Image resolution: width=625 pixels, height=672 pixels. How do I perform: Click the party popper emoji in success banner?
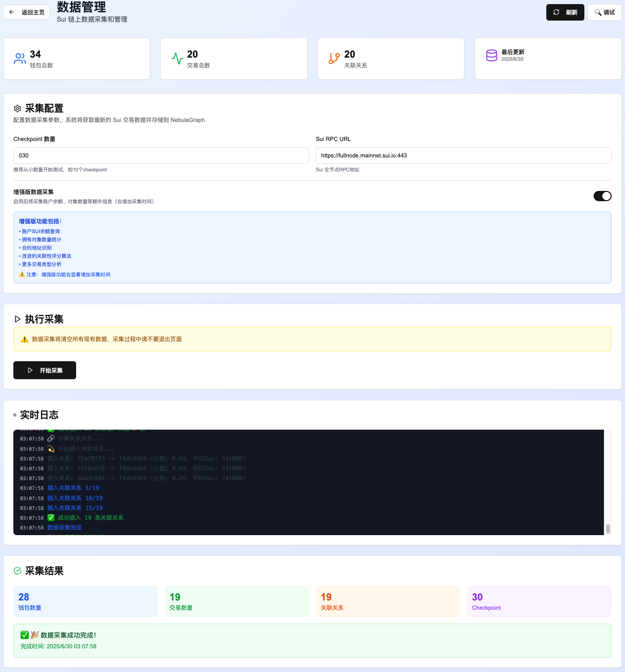point(35,635)
